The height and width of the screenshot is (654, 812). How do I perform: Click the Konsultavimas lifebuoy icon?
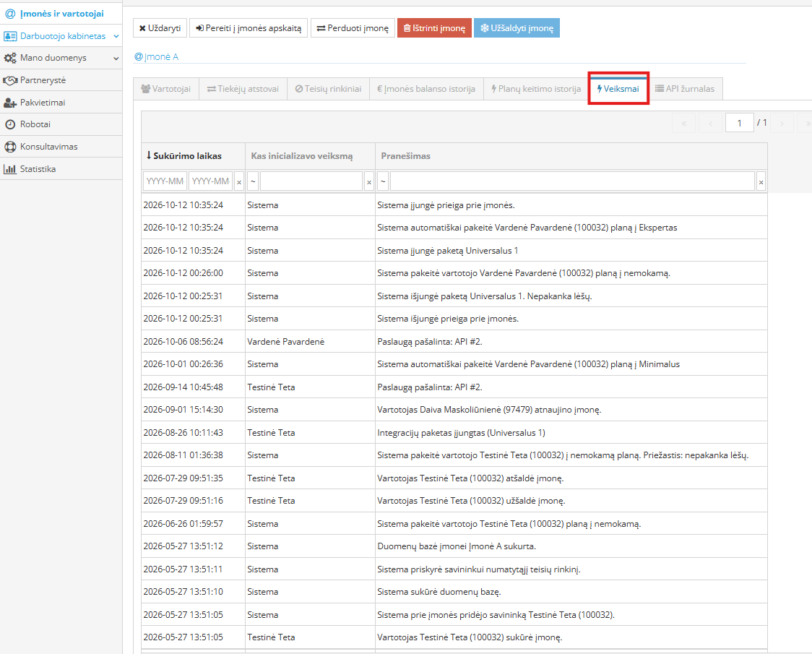pyautogui.click(x=10, y=147)
